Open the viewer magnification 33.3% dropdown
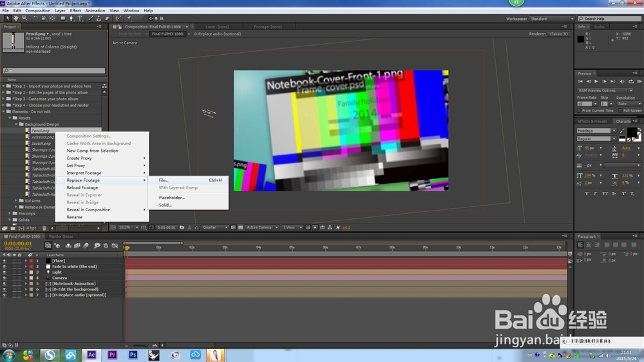Screen dimensions: 644x362 pyautogui.click(x=128, y=227)
